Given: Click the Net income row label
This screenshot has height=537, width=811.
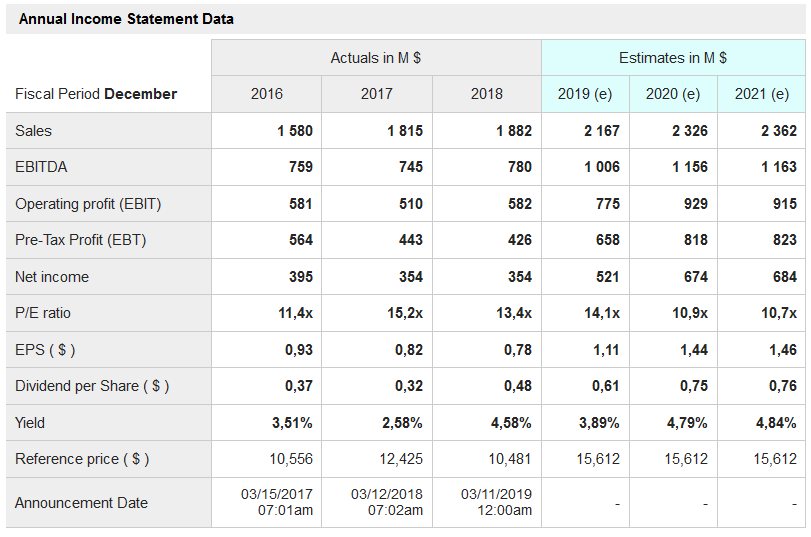Looking at the screenshot, I should click(x=52, y=277).
